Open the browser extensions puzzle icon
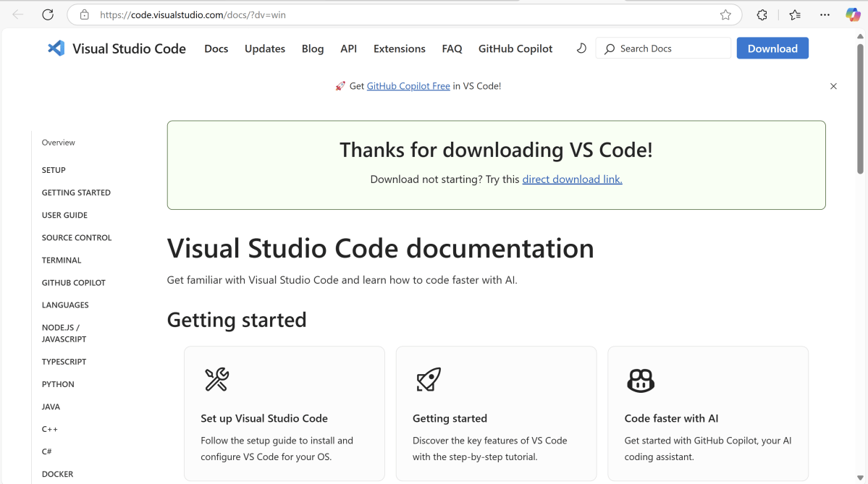868x484 pixels. point(762,14)
